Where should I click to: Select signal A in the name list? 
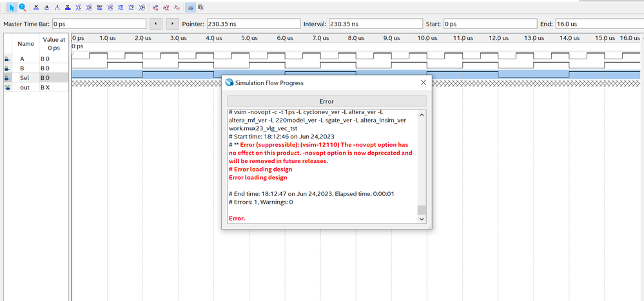pyautogui.click(x=22, y=59)
